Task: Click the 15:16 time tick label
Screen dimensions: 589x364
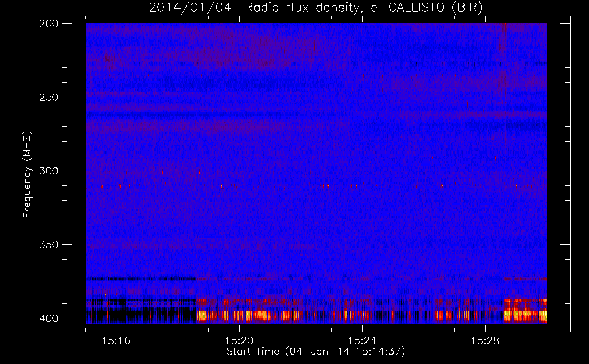Action: [116, 341]
